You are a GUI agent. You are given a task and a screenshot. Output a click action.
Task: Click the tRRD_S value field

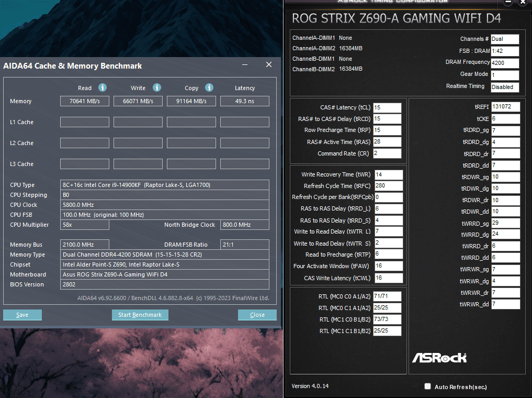389,220
